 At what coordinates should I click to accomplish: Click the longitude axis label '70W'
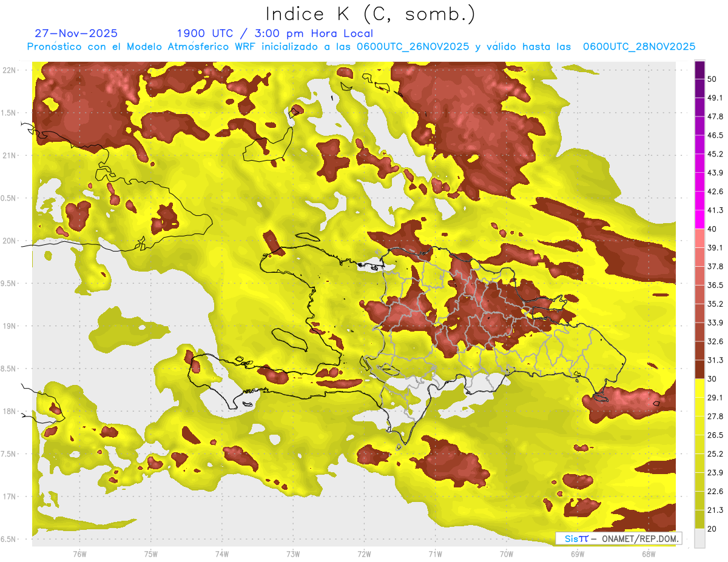(507, 554)
